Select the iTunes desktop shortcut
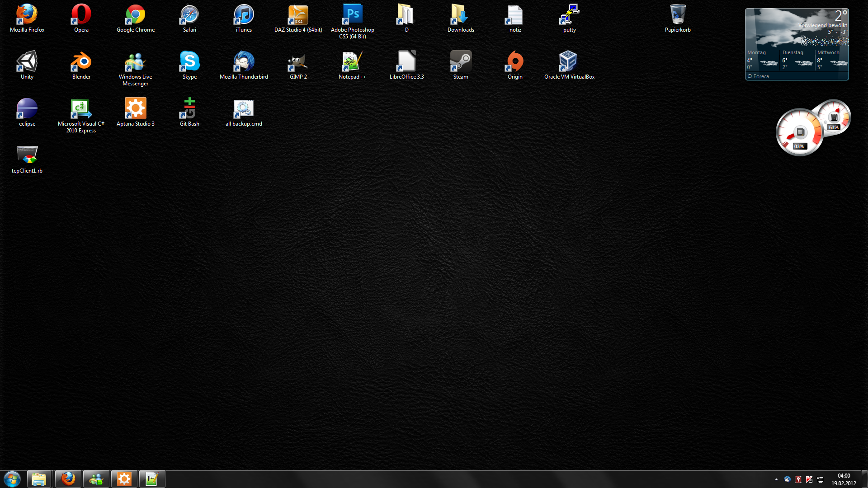This screenshot has width=868, height=488. coord(244,19)
